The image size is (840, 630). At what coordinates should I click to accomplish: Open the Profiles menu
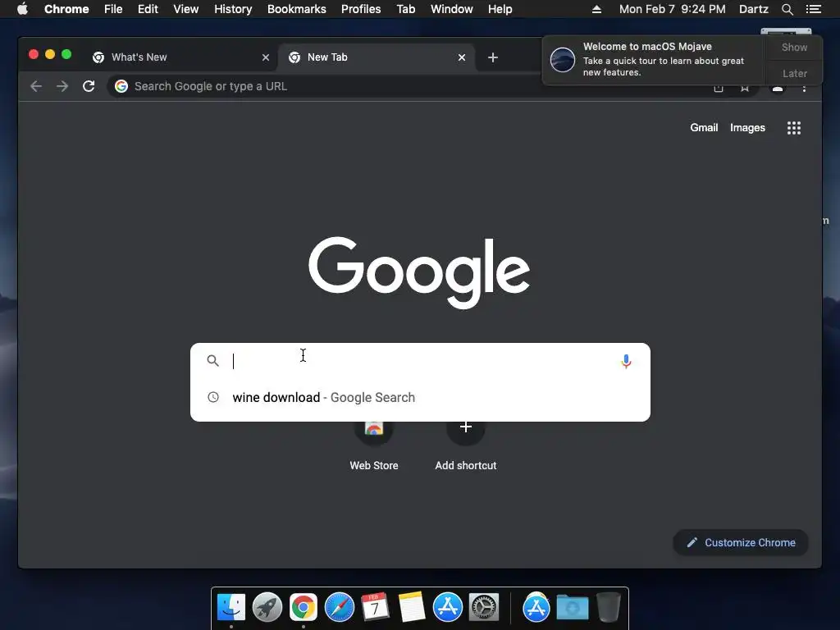pos(361,9)
